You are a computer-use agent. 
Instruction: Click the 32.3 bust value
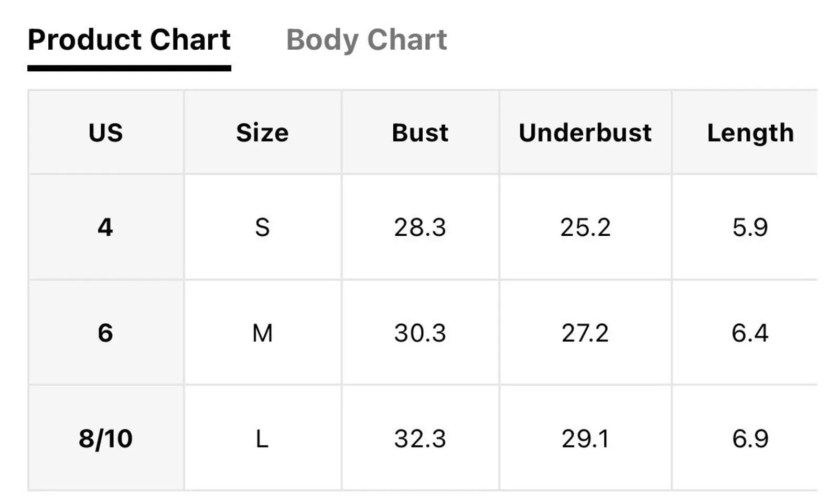420,439
